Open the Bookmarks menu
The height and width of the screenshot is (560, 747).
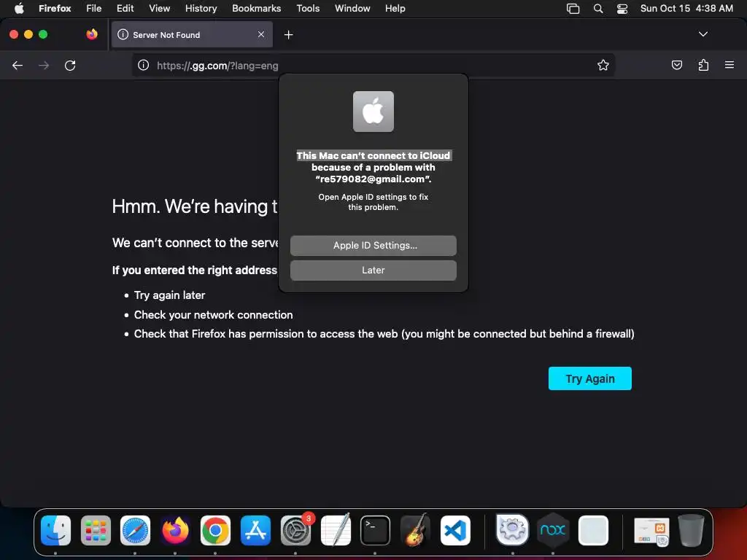[256, 9]
